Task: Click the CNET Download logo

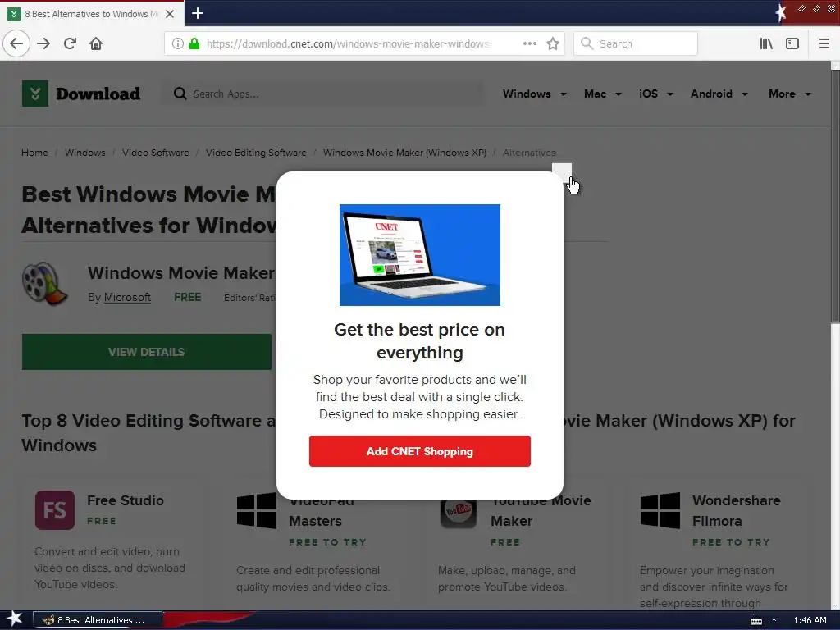Action: (81, 94)
